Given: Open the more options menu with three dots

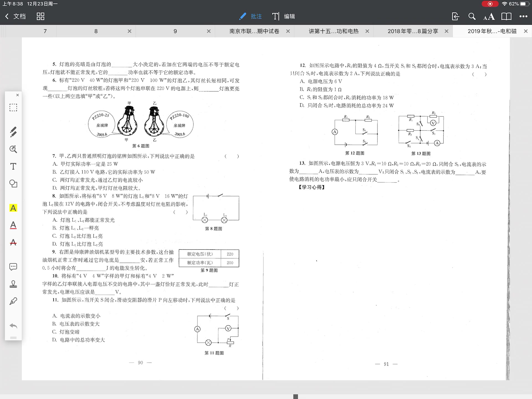Looking at the screenshot, I should [x=524, y=16].
